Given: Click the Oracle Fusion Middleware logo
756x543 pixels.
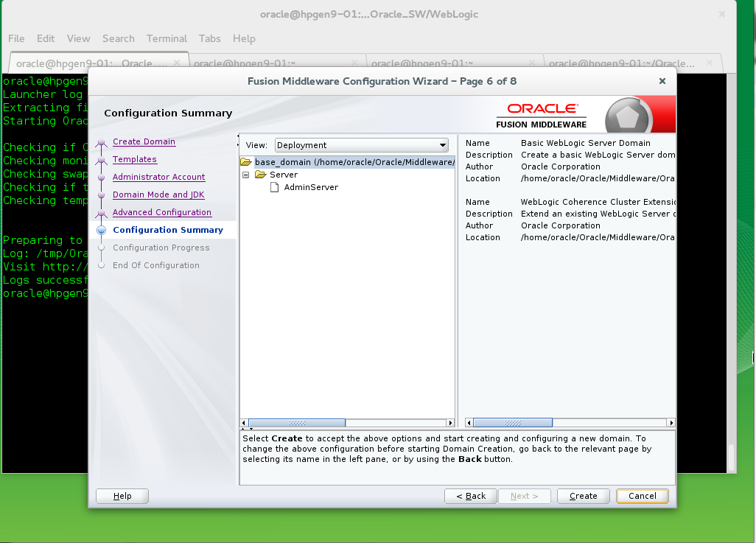Looking at the screenshot, I should [542, 113].
